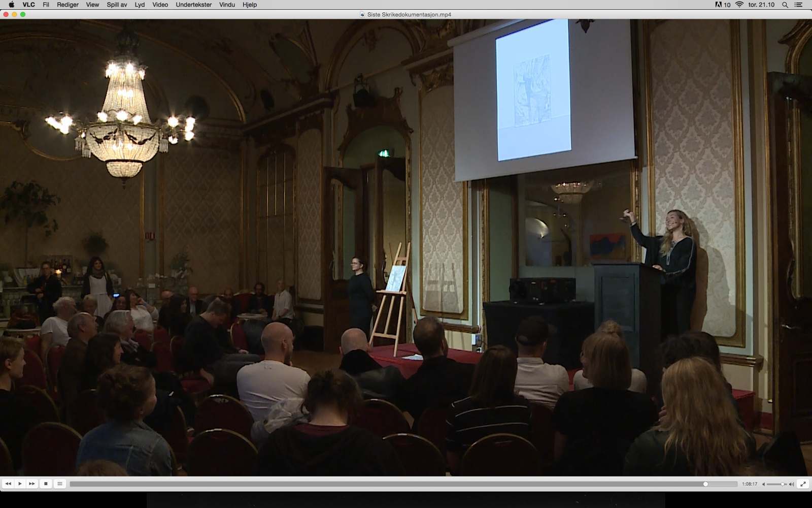The image size is (812, 508).
Task: Mute audio using the small speaker icon
Action: [x=764, y=484]
